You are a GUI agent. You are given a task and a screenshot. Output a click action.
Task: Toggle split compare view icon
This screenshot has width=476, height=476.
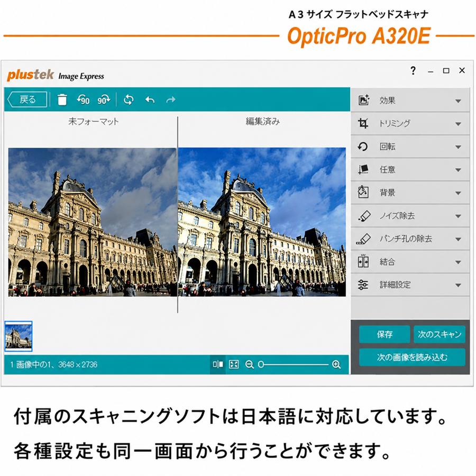(x=218, y=364)
